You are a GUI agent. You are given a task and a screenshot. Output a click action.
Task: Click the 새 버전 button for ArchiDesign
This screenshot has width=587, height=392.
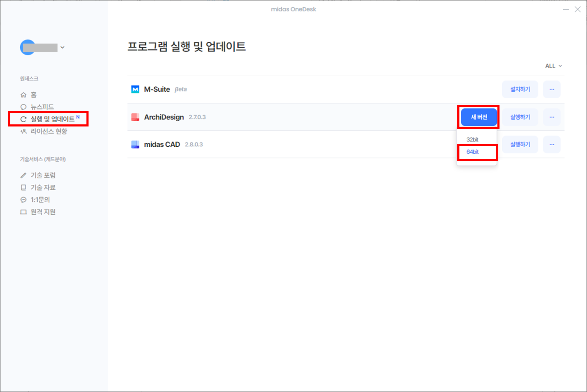(x=479, y=117)
